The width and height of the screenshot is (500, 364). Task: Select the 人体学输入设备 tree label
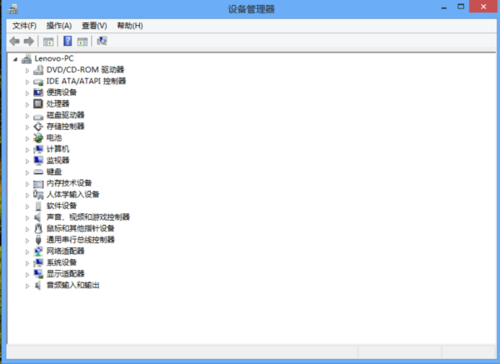(x=73, y=194)
